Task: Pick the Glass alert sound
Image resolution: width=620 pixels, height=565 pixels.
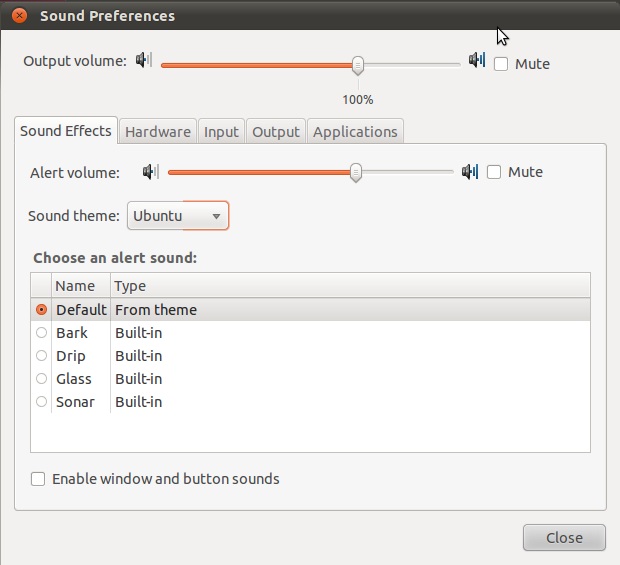Action: (x=41, y=379)
